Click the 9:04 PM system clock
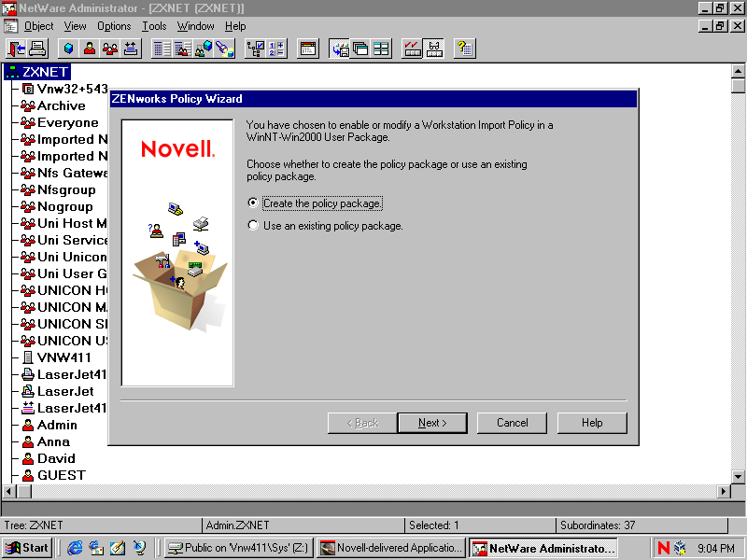 point(716,548)
